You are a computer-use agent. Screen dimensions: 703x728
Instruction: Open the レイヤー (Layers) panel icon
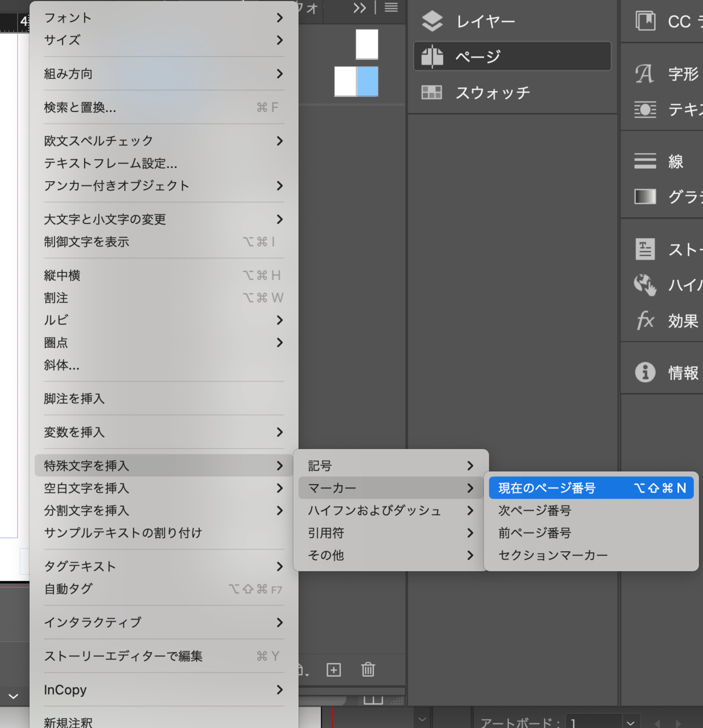pos(432,21)
